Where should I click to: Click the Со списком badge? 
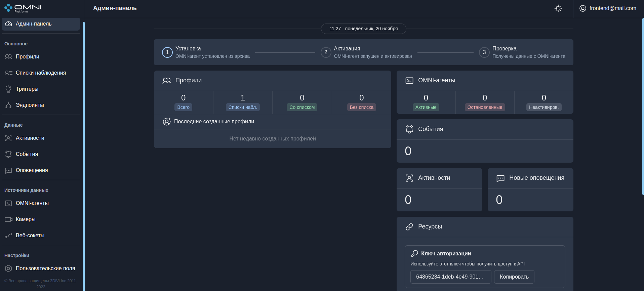(302, 107)
